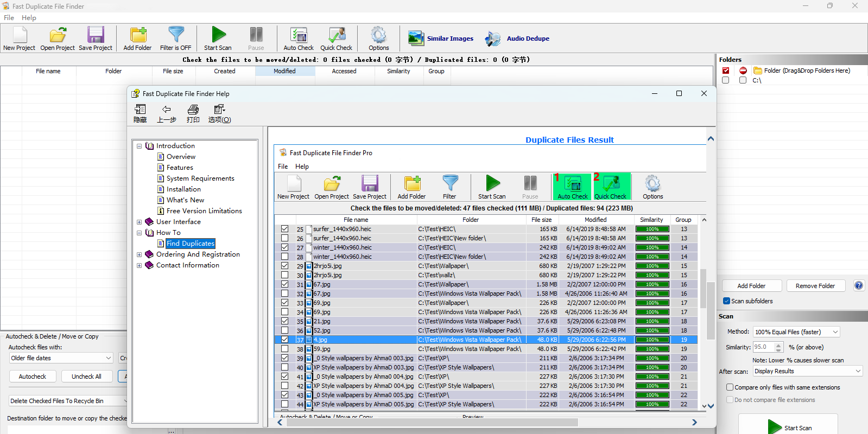Screen dimensions: 868x434
Task: Toggle the 'Filter is OFF' funnel icon
Action: (x=176, y=35)
